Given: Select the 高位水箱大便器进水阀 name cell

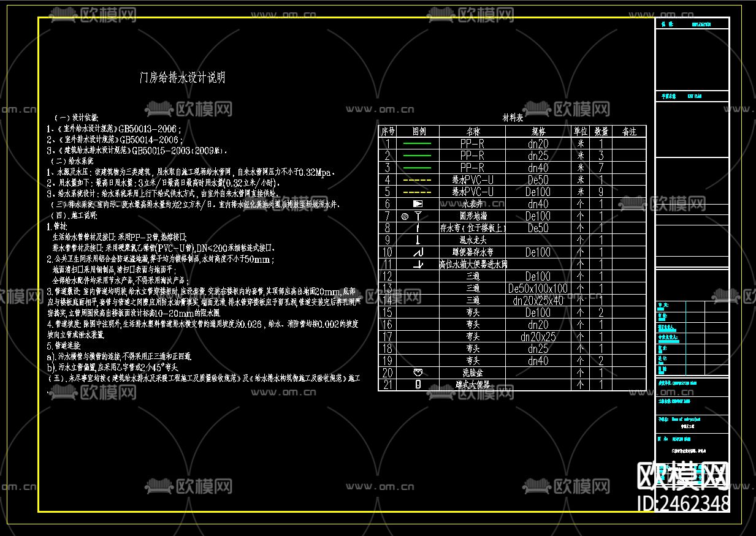Looking at the screenshot, I should click(x=473, y=264).
